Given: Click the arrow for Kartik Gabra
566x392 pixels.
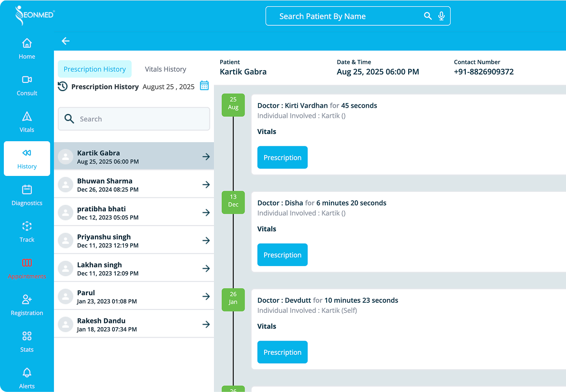Looking at the screenshot, I should [206, 156].
